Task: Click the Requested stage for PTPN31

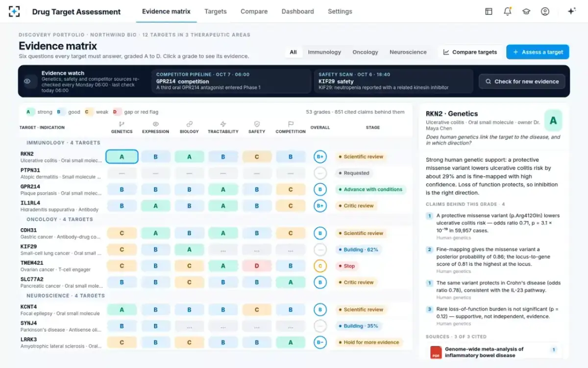Action: (x=354, y=173)
